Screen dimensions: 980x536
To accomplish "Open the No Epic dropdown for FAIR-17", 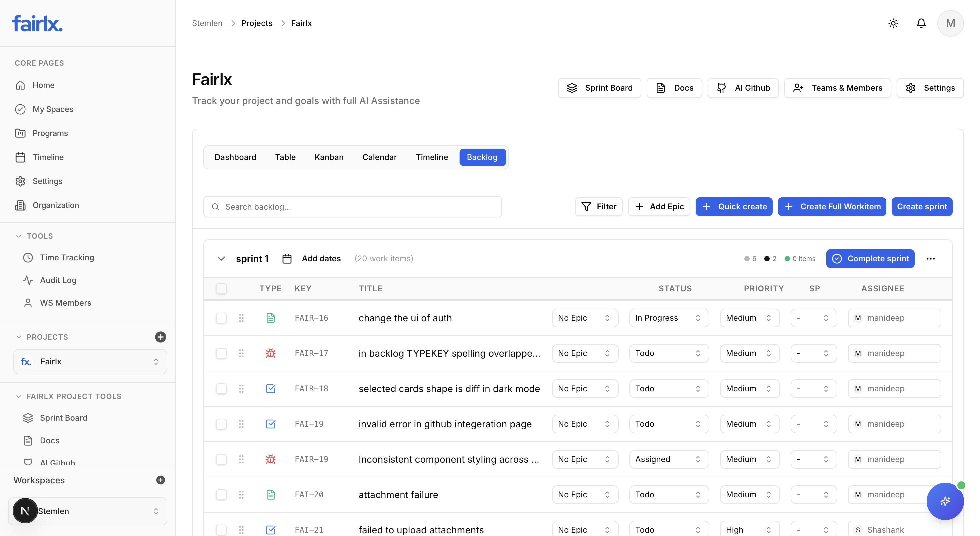I will coord(585,353).
